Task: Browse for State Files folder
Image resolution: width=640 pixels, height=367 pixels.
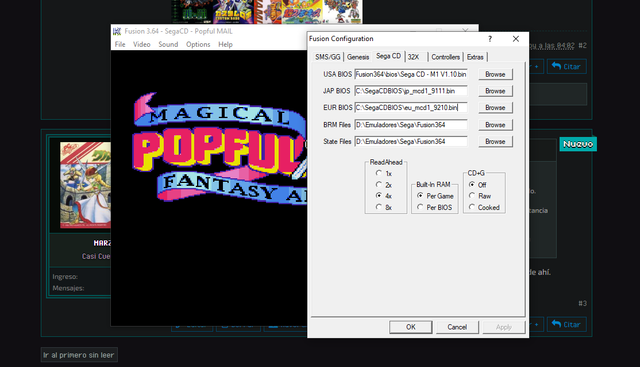Action: pyautogui.click(x=495, y=142)
